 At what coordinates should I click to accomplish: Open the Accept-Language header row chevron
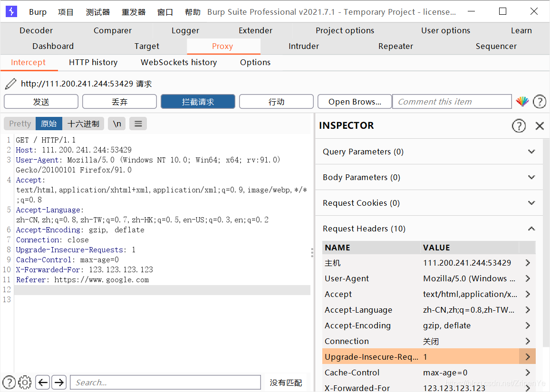(528, 310)
